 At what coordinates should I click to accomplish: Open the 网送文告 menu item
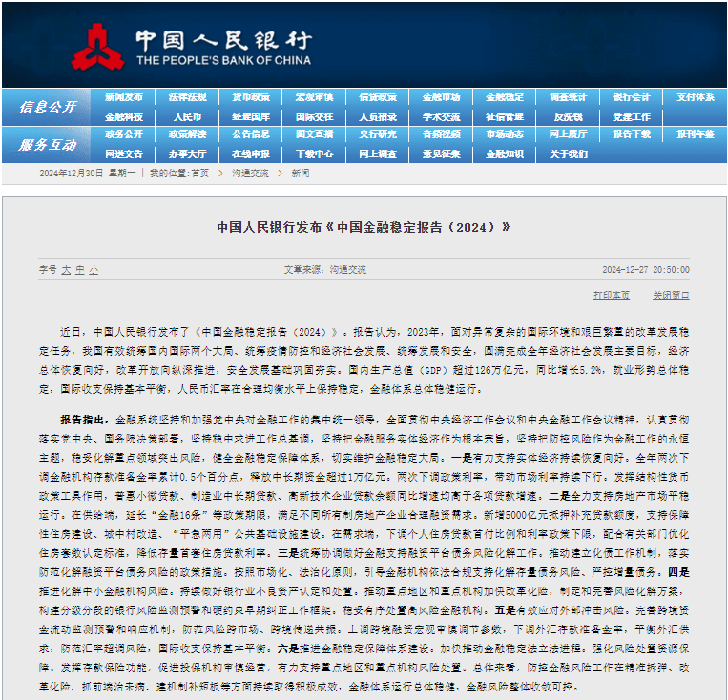(123, 154)
